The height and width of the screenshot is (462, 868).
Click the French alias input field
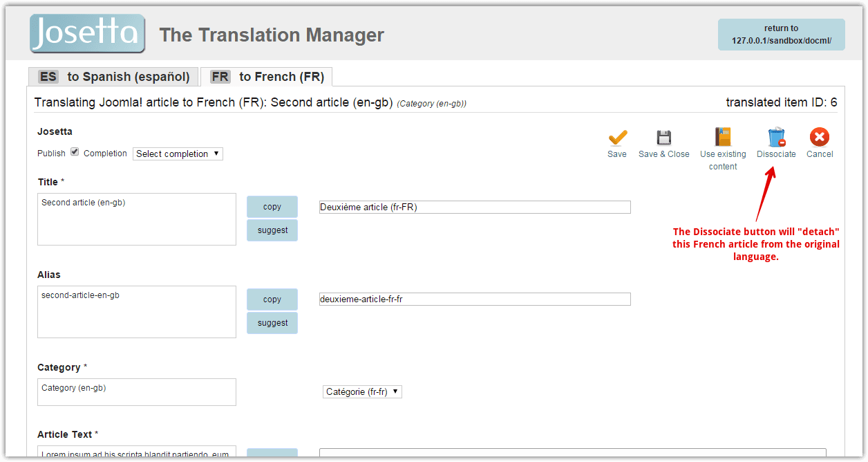tap(475, 299)
